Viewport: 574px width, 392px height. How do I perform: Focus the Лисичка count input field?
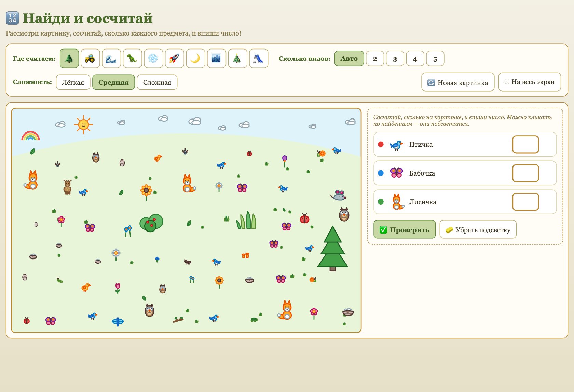click(525, 202)
